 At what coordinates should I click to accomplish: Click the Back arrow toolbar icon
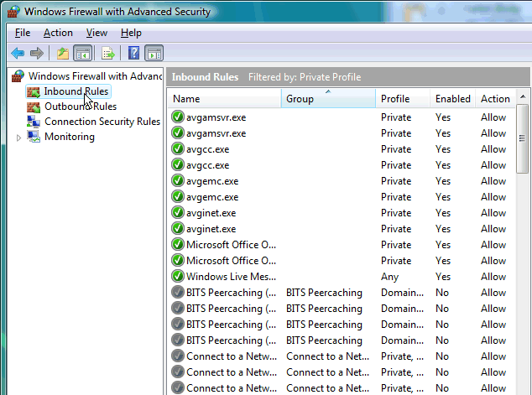[18, 53]
